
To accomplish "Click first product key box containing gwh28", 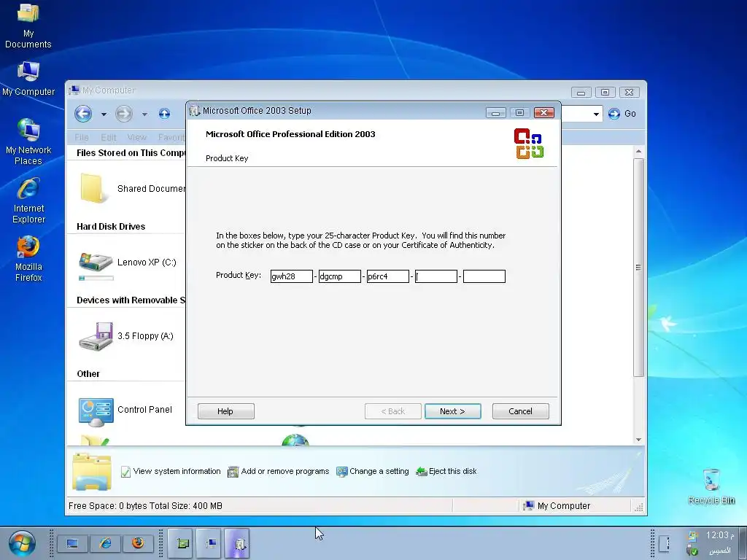I will click(292, 276).
